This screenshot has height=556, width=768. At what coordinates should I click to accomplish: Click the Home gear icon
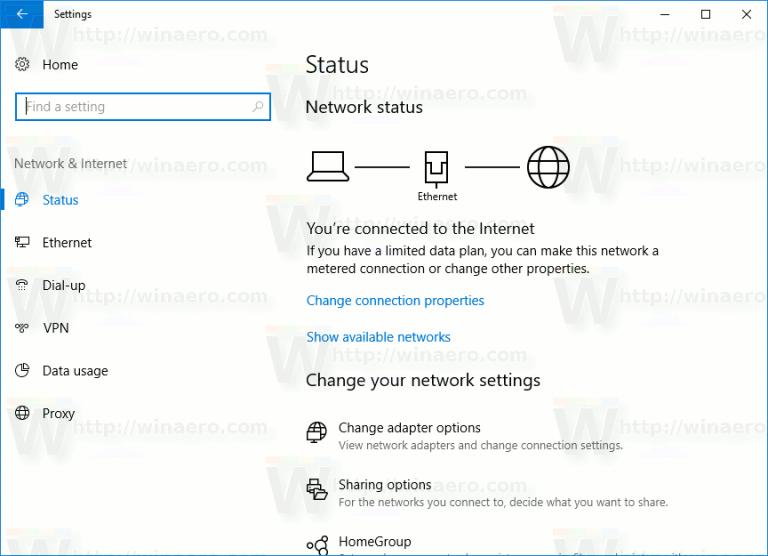click(x=23, y=65)
